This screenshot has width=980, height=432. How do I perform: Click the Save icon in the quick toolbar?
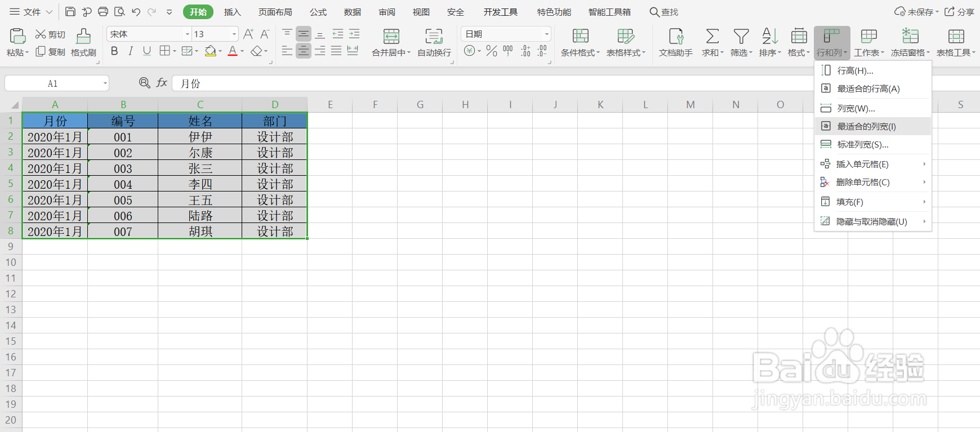point(70,12)
